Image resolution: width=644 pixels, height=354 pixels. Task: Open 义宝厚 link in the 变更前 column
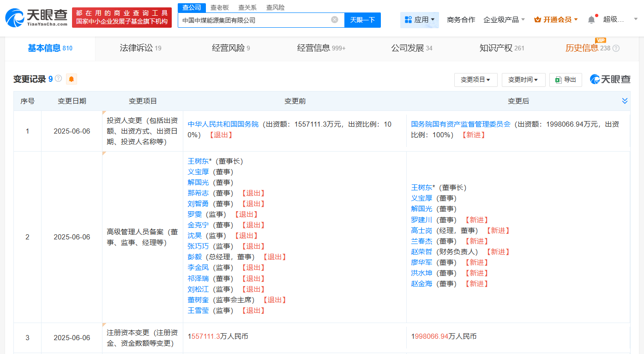tap(198, 172)
